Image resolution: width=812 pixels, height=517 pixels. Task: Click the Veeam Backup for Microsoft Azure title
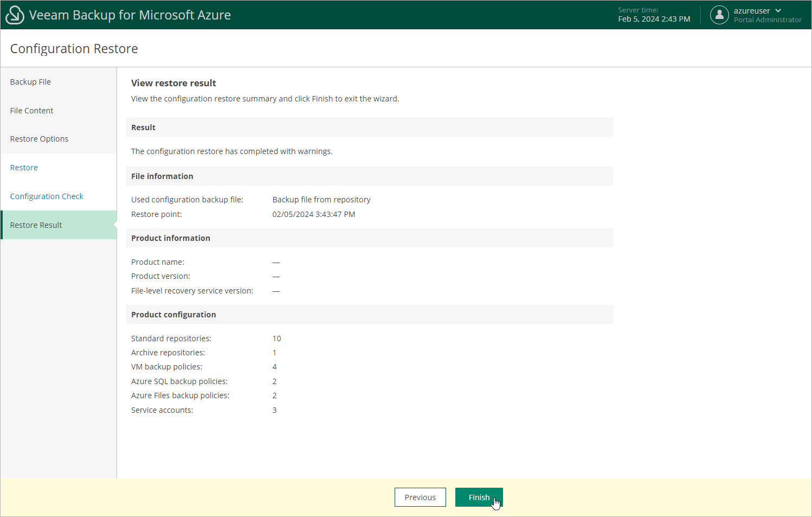pyautogui.click(x=130, y=15)
